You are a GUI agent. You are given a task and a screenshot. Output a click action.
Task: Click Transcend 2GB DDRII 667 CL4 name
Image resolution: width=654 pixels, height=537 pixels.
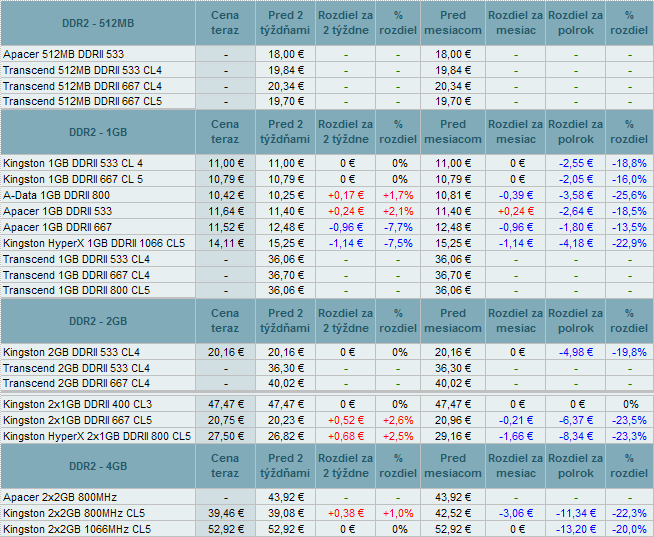pyautogui.click(x=76, y=383)
